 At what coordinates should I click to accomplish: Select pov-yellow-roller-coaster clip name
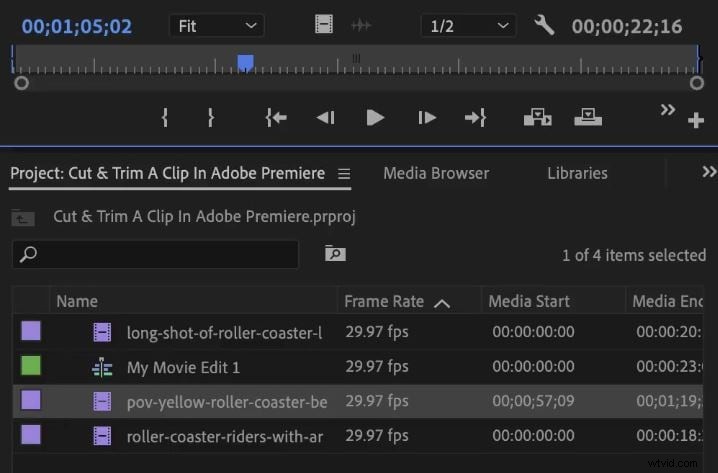coord(227,402)
